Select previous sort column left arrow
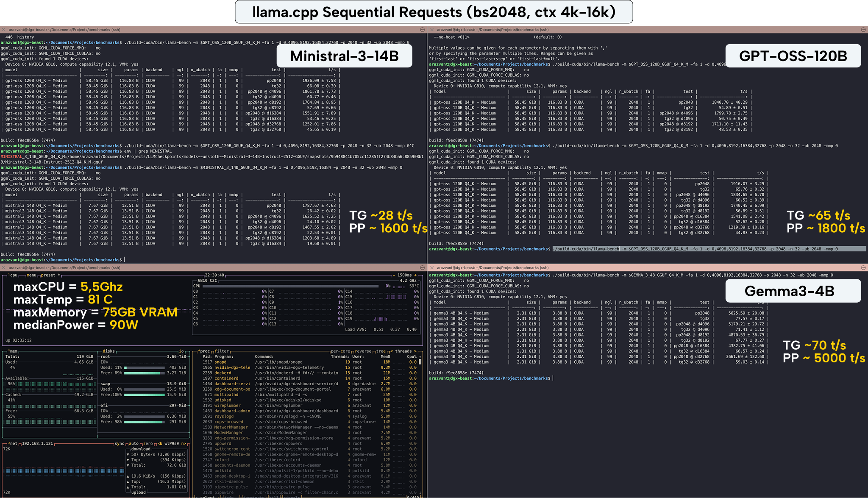Screen dimensions: 868x498 tap(391, 351)
